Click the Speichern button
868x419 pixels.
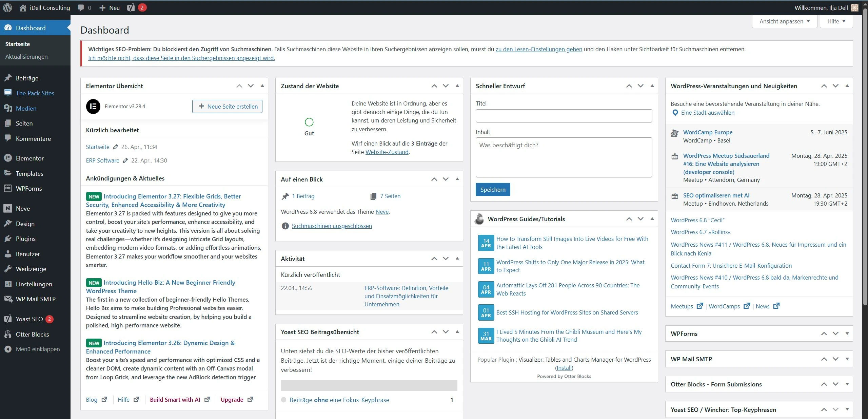tap(493, 190)
